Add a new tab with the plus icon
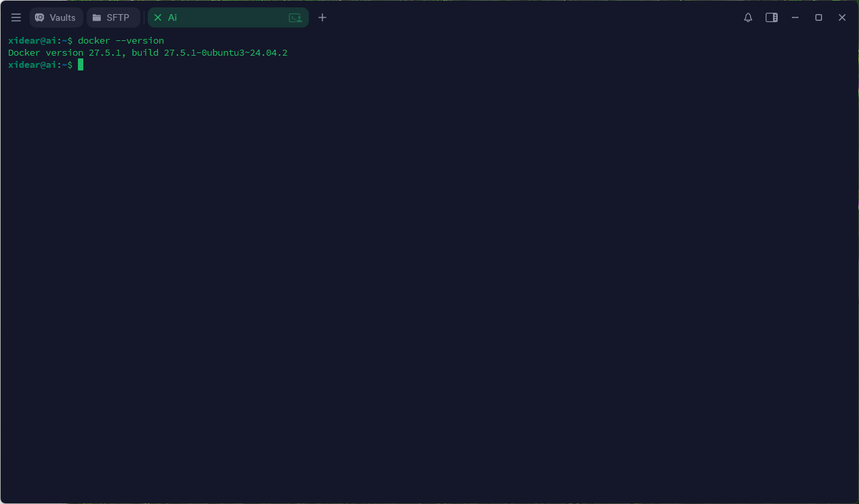 click(x=322, y=18)
